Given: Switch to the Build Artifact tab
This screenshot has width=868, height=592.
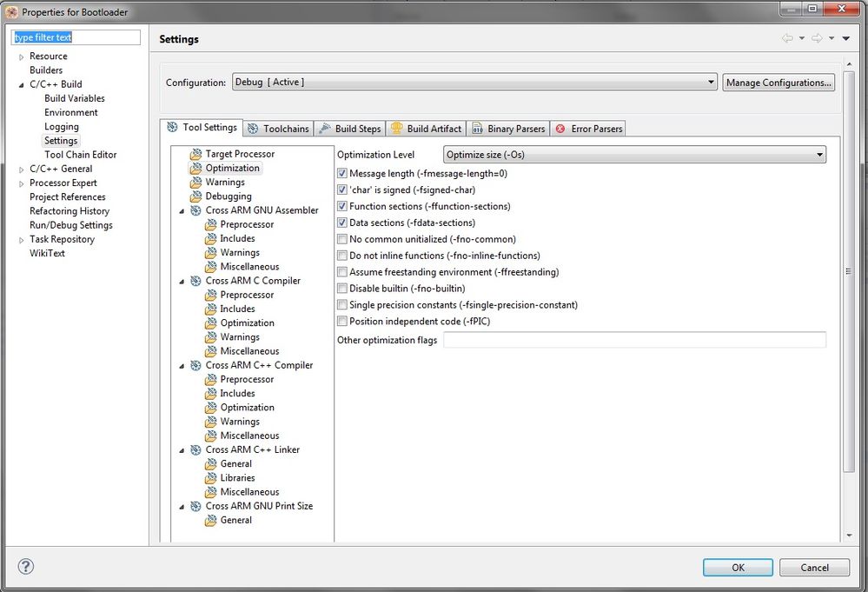Looking at the screenshot, I should [427, 129].
